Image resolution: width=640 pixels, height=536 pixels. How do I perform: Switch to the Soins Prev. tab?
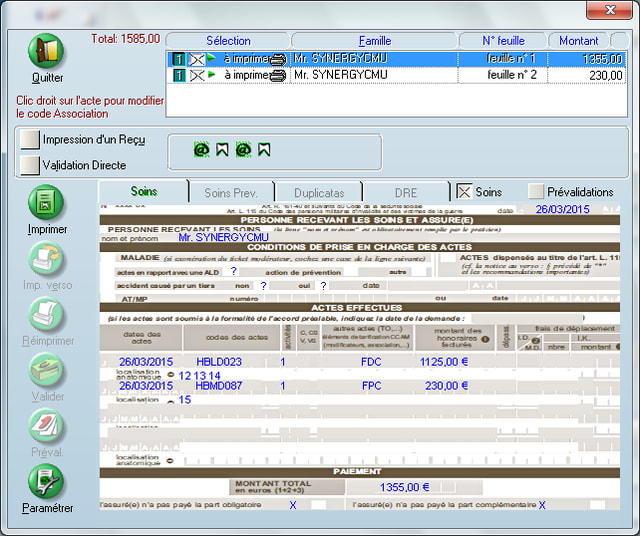click(x=231, y=192)
